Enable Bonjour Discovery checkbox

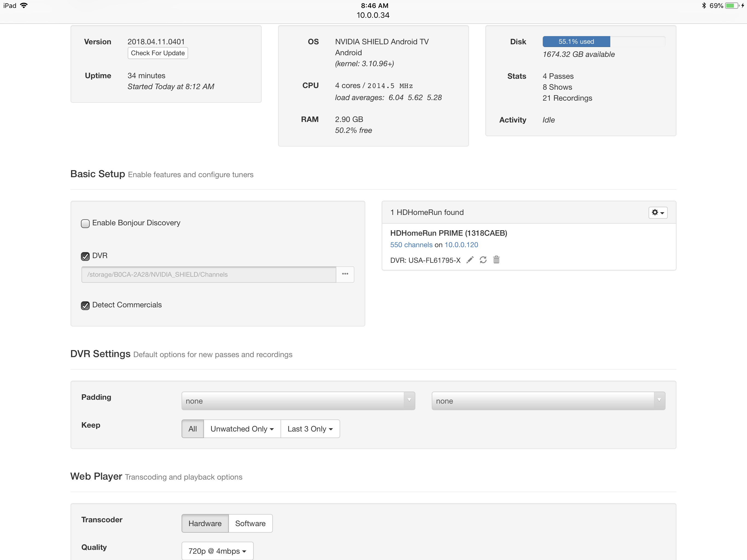tap(85, 223)
